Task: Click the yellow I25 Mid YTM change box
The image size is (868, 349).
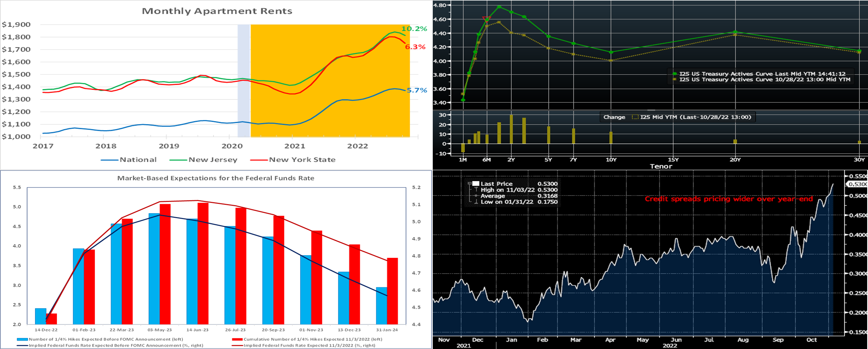Action: tap(635, 117)
